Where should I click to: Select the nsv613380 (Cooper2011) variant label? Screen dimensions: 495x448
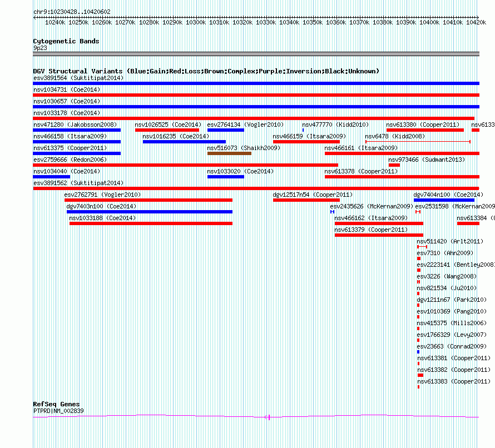423,125
